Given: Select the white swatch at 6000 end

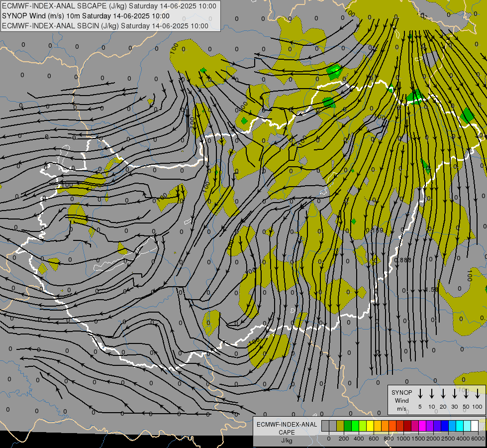Looking at the screenshot, I should 475,426.
